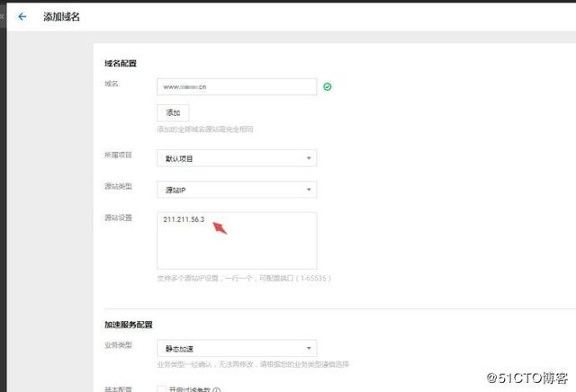The height and width of the screenshot is (392, 576).
Task: Click the hint text under 静态加速 dropdown
Action: (x=253, y=364)
